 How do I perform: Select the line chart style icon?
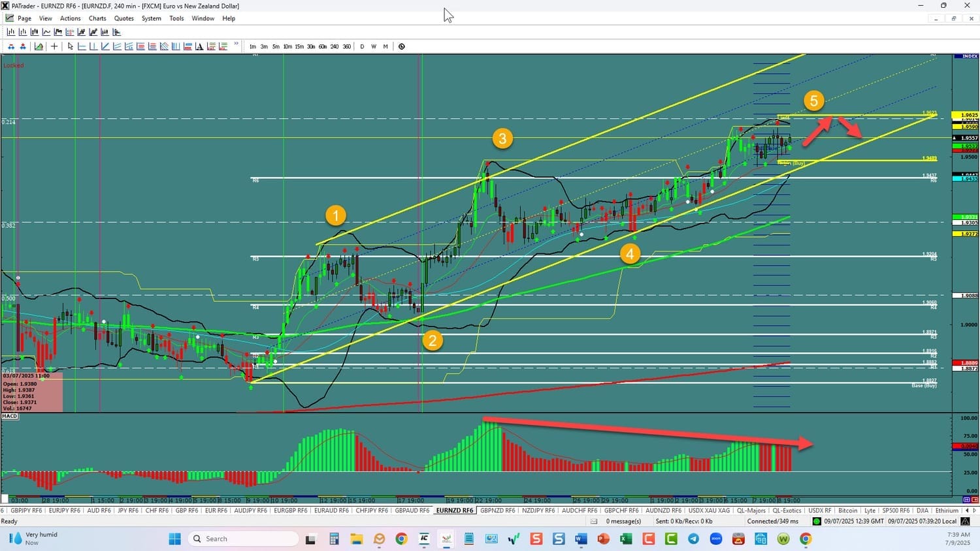click(46, 32)
